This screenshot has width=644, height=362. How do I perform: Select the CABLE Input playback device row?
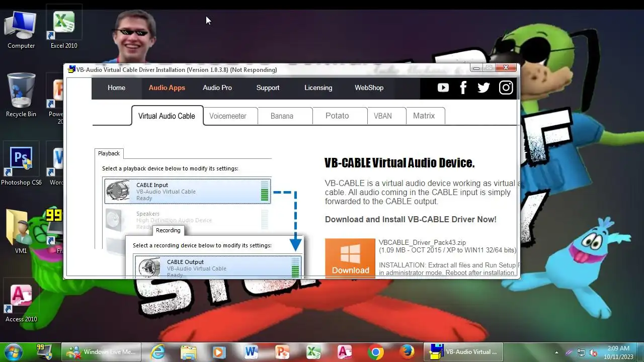188,191
